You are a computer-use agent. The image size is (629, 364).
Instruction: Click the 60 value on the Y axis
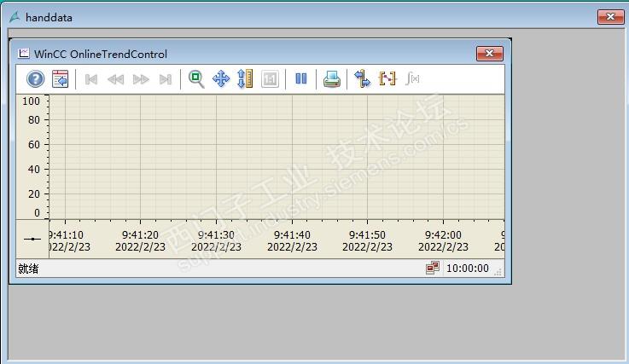[33, 145]
